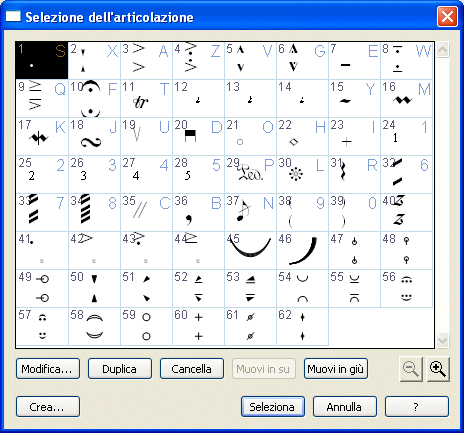Click the zoom in magnifier button
This screenshot has height=433, width=464.
437,369
